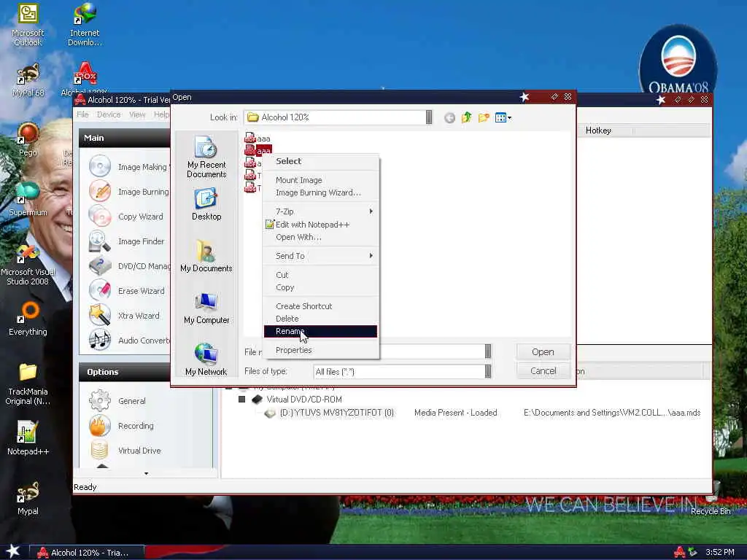Open Microsoft Visual Studio 2008 shortcut
747x560 pixels.
pos(28,265)
